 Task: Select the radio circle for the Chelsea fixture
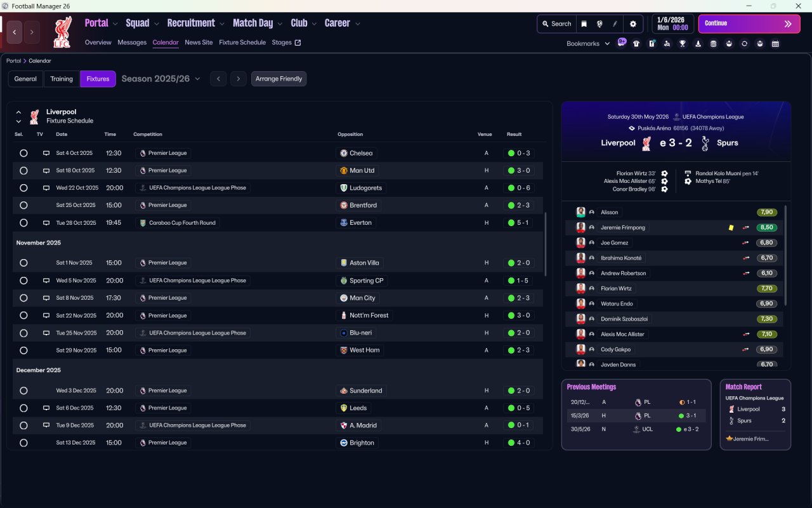(23, 153)
